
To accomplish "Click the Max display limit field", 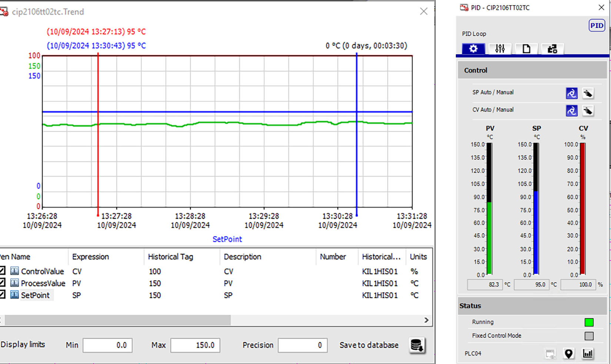I will (195, 345).
